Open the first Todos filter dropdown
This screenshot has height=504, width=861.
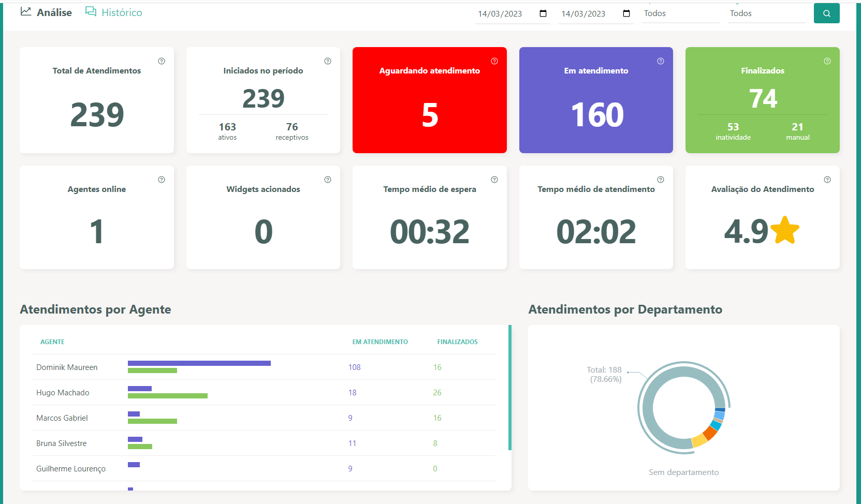tap(681, 13)
